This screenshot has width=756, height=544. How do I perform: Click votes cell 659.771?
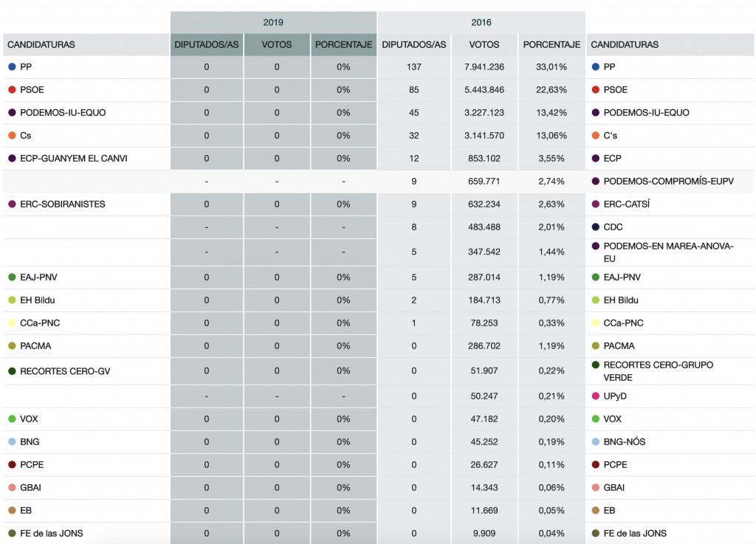[484, 181]
